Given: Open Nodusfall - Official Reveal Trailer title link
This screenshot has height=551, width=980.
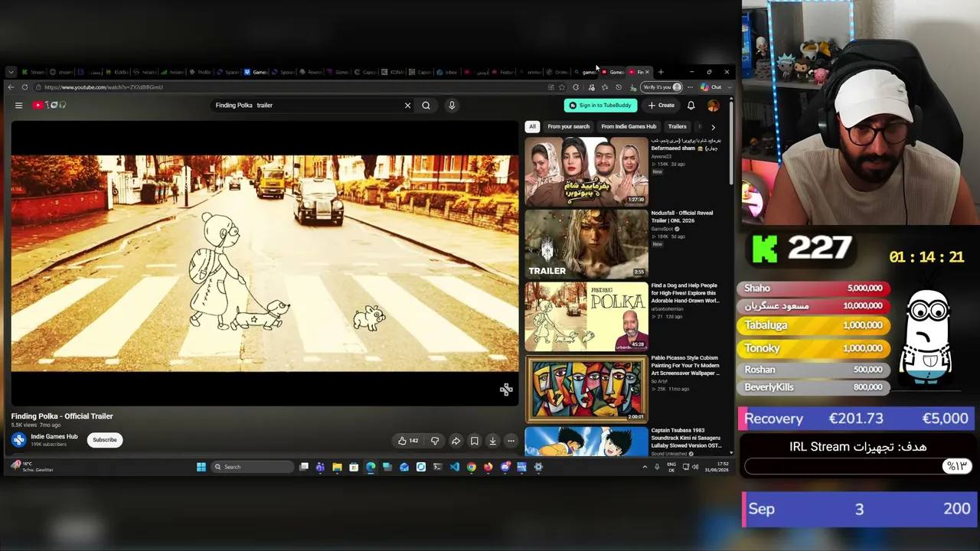Looking at the screenshot, I should pos(682,217).
